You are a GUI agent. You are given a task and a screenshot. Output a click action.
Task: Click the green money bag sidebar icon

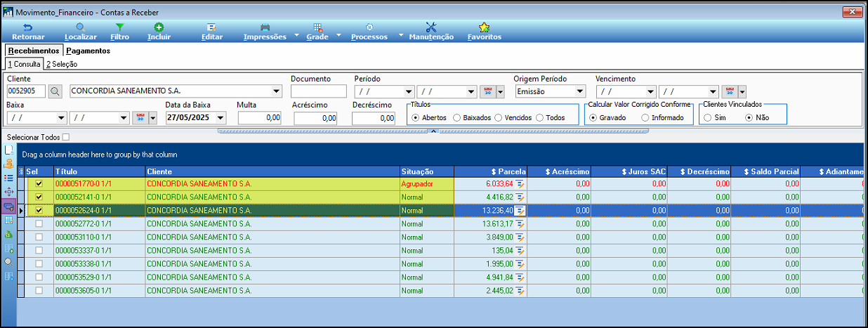(x=9, y=235)
